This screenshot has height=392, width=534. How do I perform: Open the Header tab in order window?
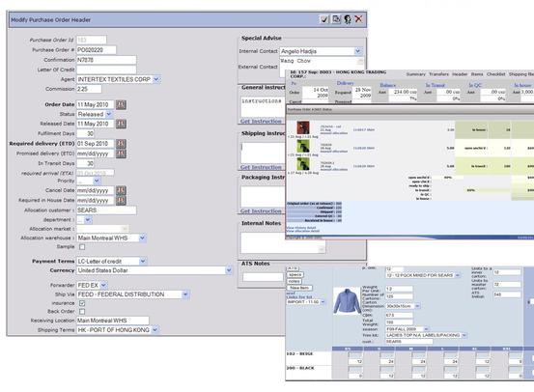[x=460, y=74]
